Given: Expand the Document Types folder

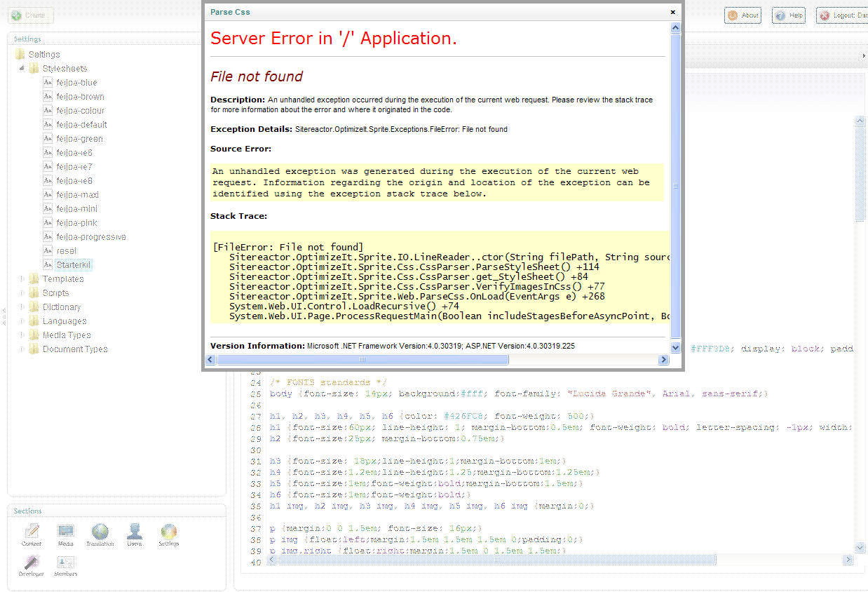Looking at the screenshot, I should [22, 349].
